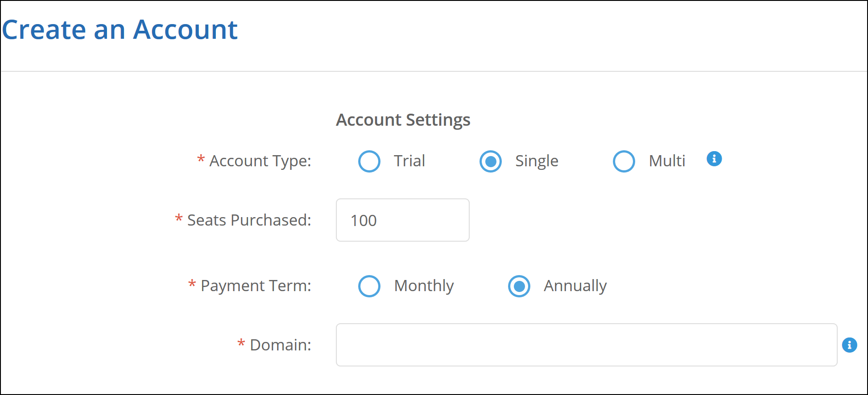Click the "Payment Term:" field label
Screen dimensions: 868x395
256,286
